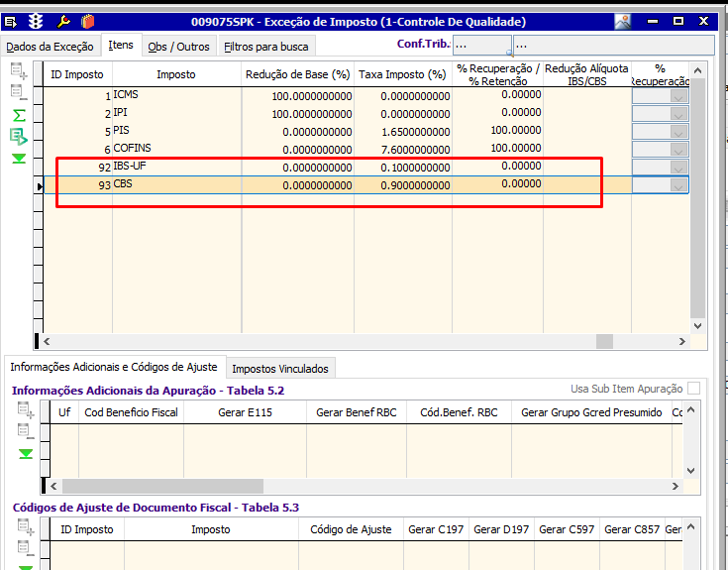Screen dimensions: 728x570
Task: Click the Conf.Trib. lookup code field
Action: point(481,46)
